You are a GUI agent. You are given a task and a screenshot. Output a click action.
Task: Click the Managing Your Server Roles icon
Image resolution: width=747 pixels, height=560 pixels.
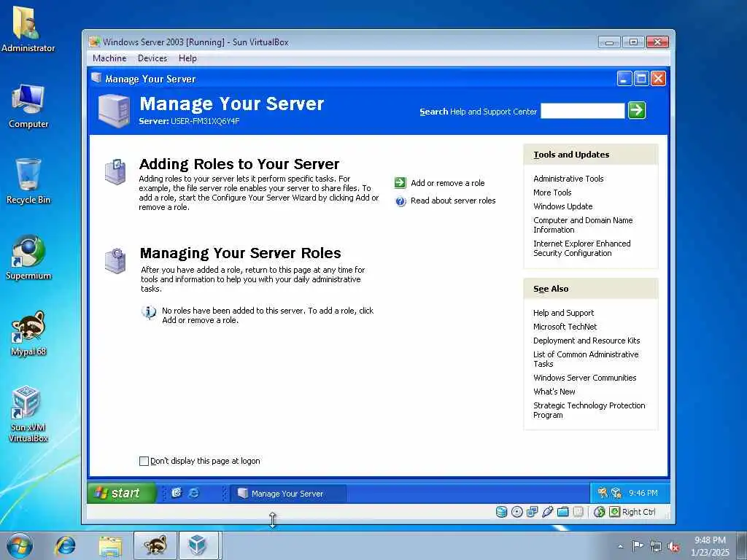[x=115, y=261]
